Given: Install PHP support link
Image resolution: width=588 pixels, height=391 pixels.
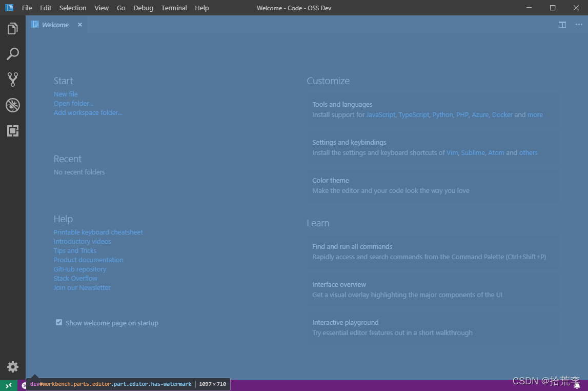Looking at the screenshot, I should [462, 115].
